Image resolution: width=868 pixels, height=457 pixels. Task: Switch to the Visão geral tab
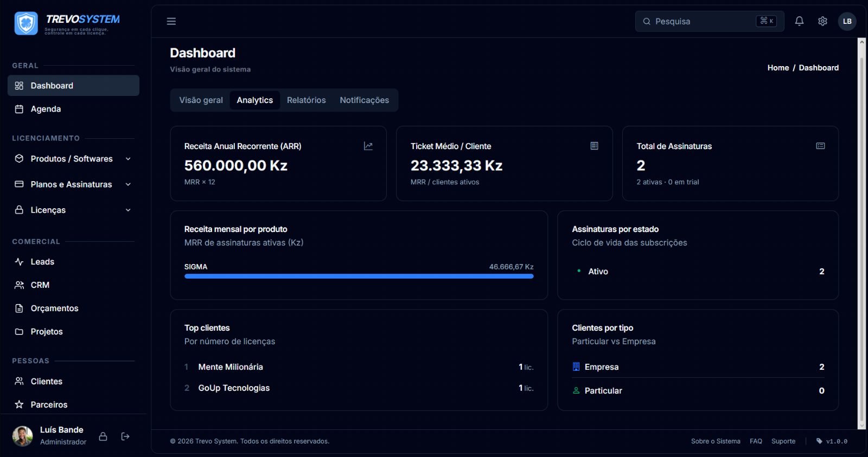tap(201, 100)
